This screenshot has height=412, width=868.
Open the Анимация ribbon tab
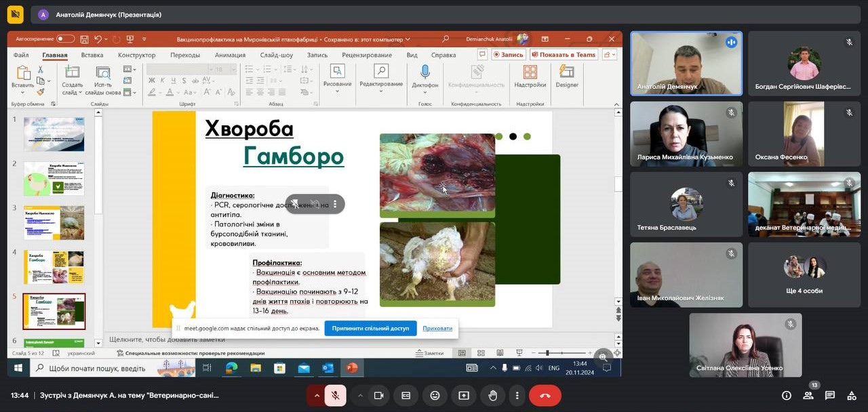click(230, 55)
